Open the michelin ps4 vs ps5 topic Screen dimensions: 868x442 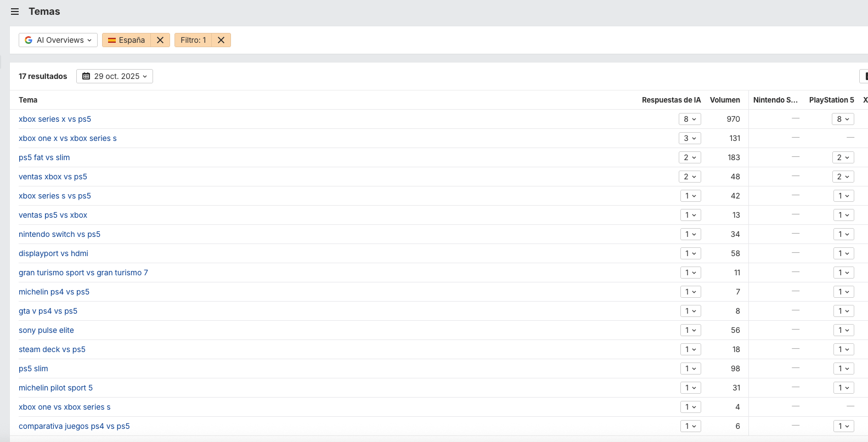click(x=54, y=292)
